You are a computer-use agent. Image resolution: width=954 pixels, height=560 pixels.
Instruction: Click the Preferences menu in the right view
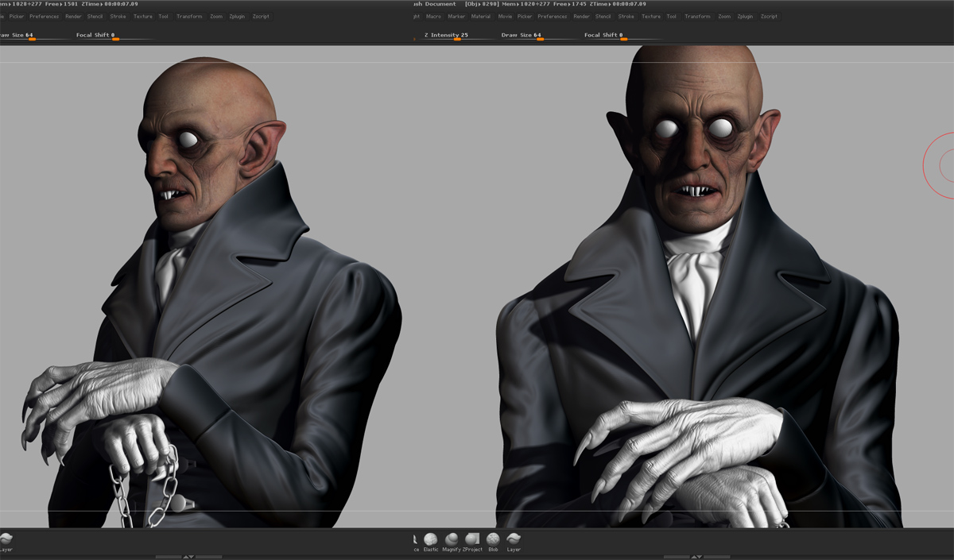(553, 16)
